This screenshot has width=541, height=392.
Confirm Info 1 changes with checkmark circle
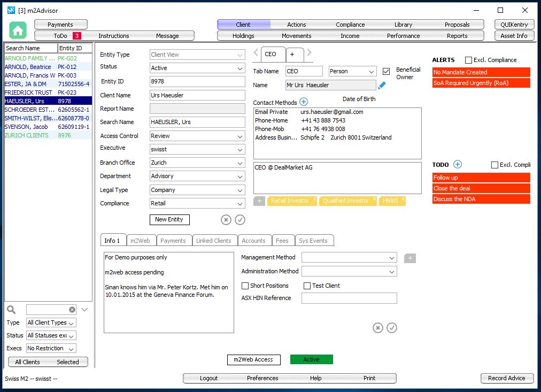point(392,327)
